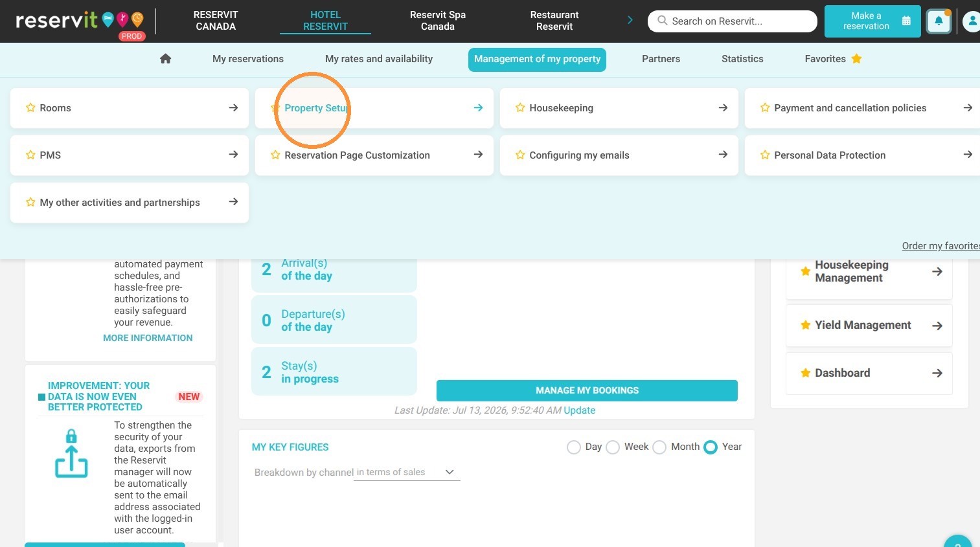Click the star icon beside Housekeeping
Viewport: 980px width, 547px height.
tap(520, 108)
